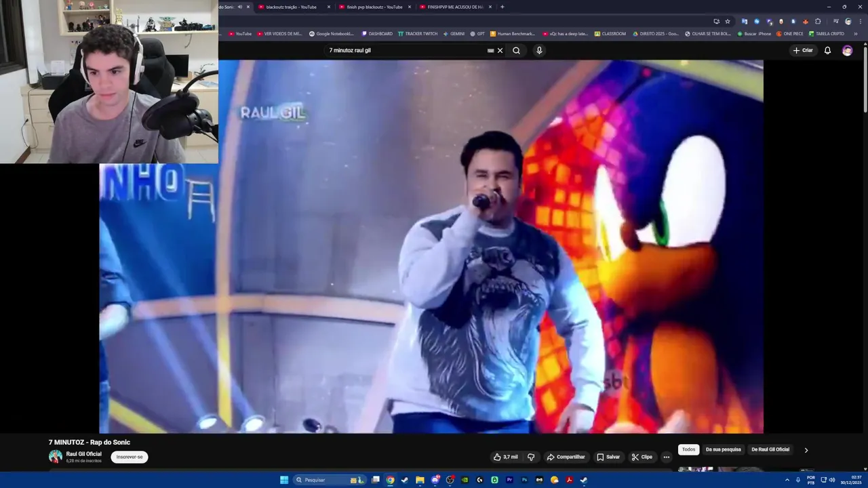
Task: Open the Raul Gil Oficial channel name link
Action: (84, 454)
